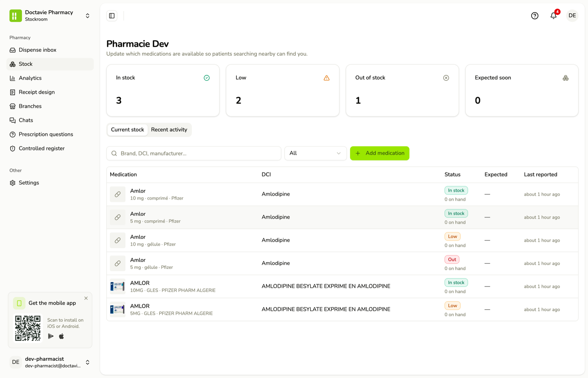Click "10MG · GLES · PFIZER PHARM ALGERIE" text
Screen dimensions: 588x378
173,290
